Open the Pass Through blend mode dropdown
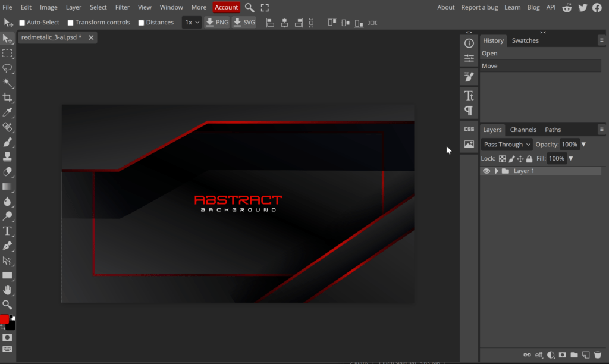609x364 pixels. tap(507, 145)
